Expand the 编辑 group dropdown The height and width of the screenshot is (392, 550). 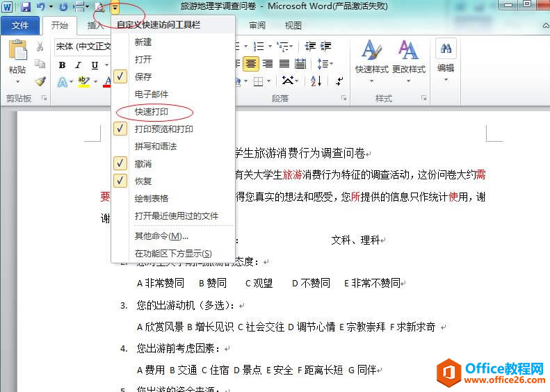[x=446, y=80]
